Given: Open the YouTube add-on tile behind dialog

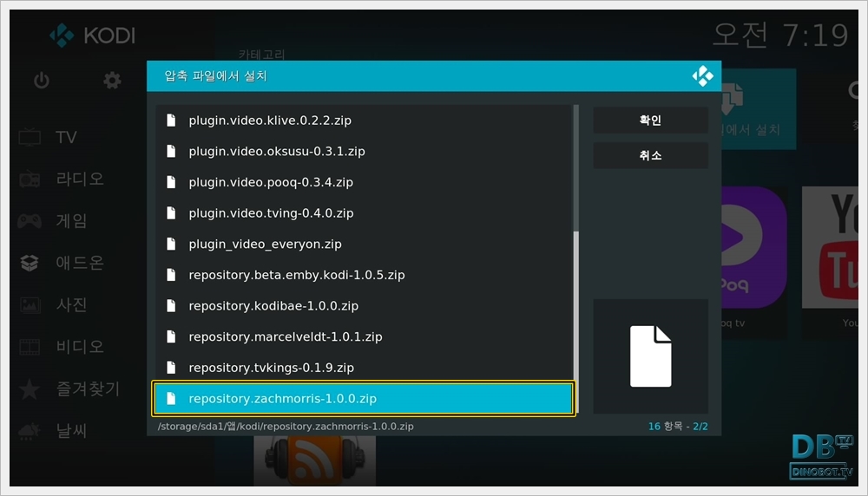Looking at the screenshot, I should pyautogui.click(x=830, y=260).
